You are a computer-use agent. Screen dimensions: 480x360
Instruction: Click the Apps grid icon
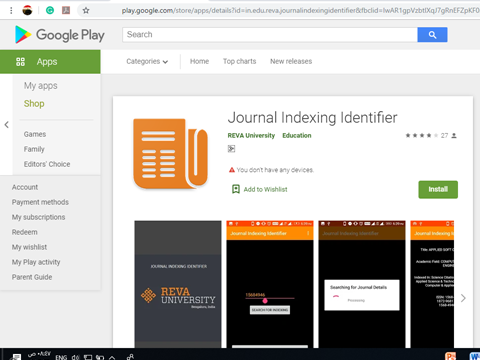tap(20, 62)
